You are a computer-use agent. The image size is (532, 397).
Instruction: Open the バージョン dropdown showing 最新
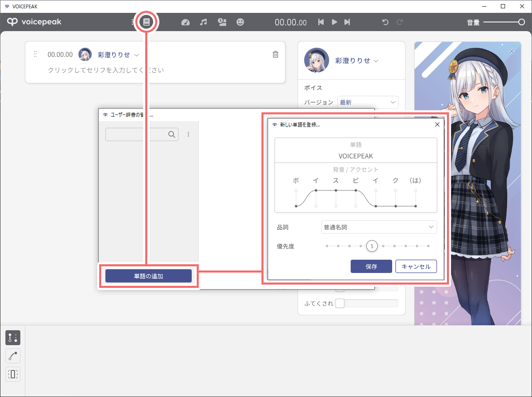pos(368,102)
